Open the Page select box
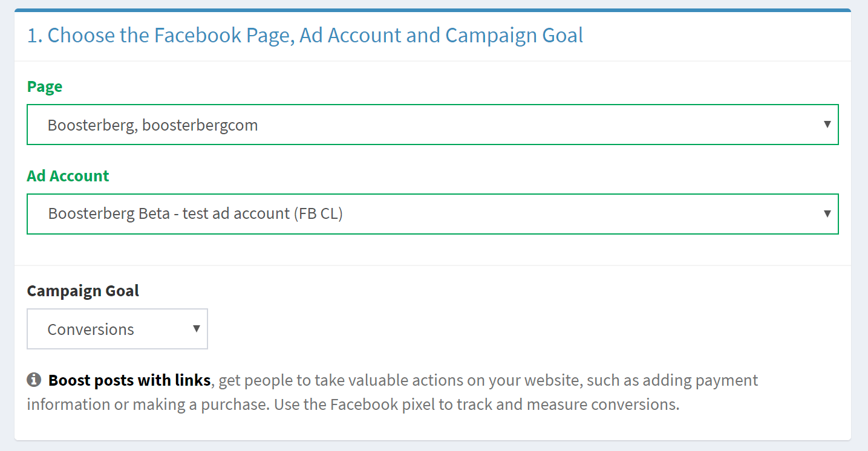The image size is (868, 451). pyautogui.click(x=432, y=125)
